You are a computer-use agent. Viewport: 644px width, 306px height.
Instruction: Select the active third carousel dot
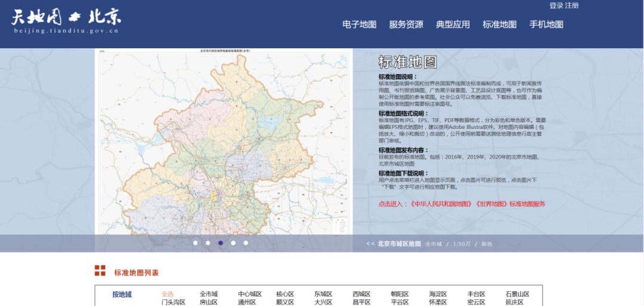point(221,243)
